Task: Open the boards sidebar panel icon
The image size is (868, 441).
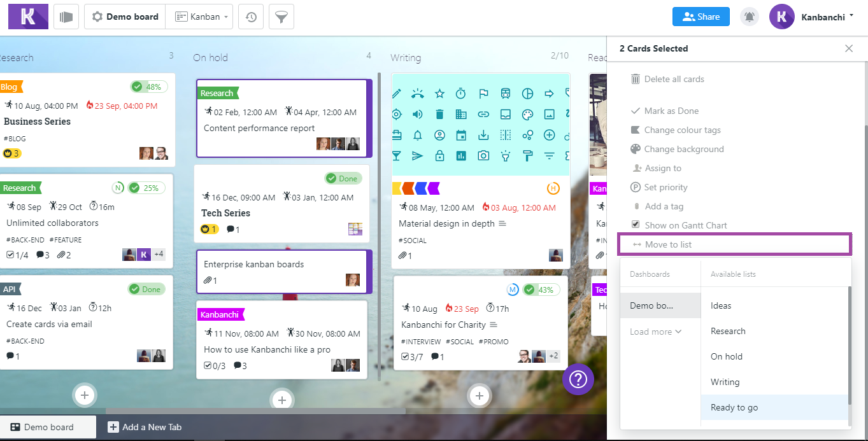Action: point(65,17)
